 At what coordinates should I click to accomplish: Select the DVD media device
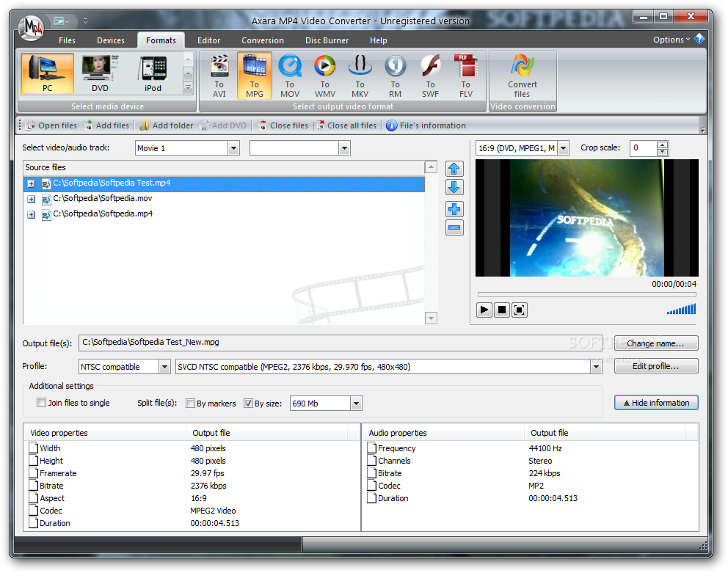[x=99, y=73]
